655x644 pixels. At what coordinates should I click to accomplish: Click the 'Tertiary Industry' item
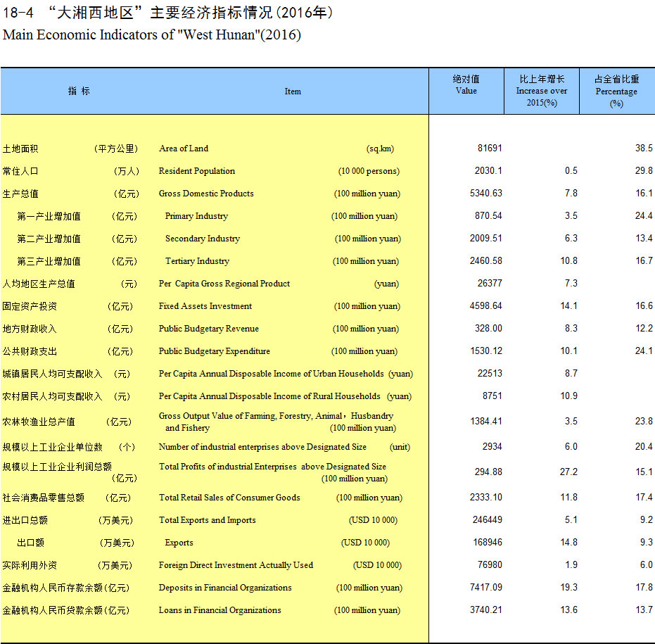pos(197,261)
